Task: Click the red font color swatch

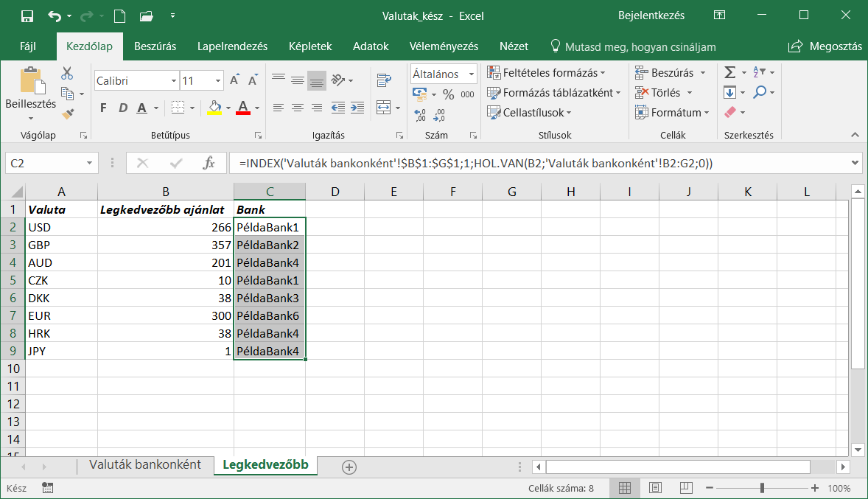Action: point(243,108)
